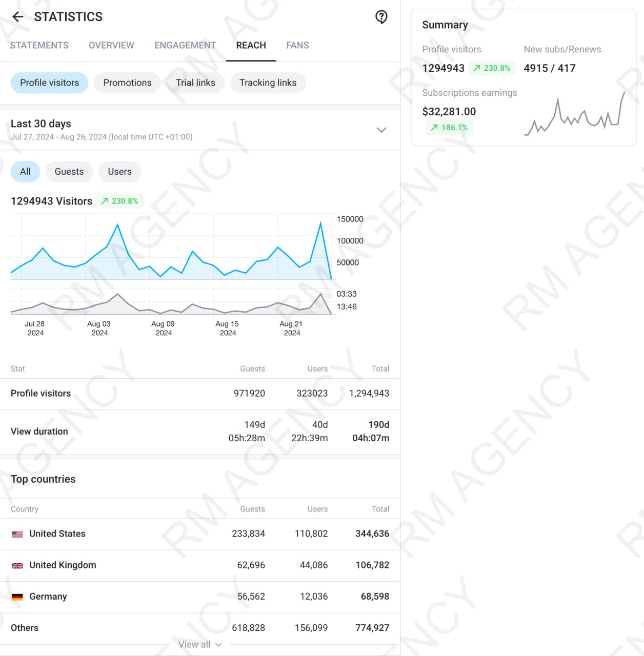The image size is (644, 656).
Task: Filter visitors by Users
Action: [x=119, y=172]
